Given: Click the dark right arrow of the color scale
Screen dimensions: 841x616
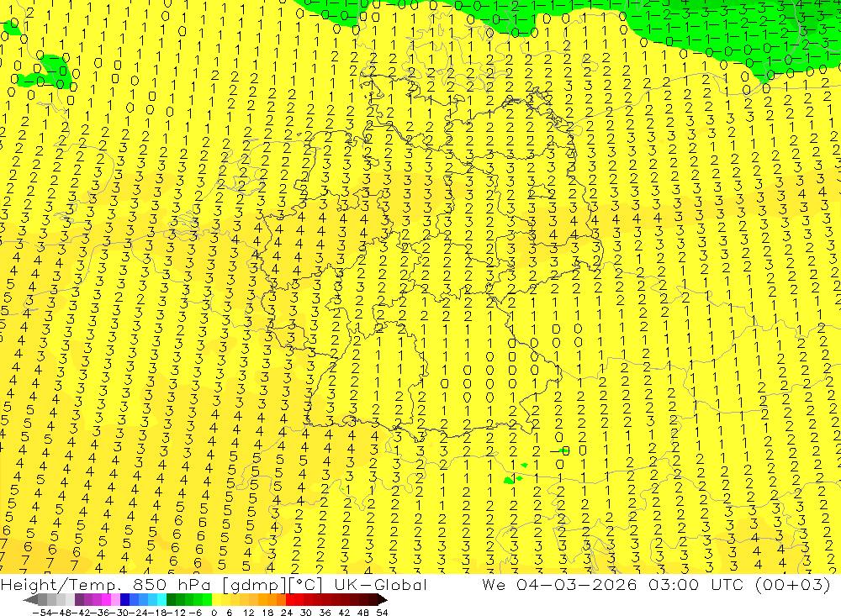Looking at the screenshot, I should [x=383, y=599].
